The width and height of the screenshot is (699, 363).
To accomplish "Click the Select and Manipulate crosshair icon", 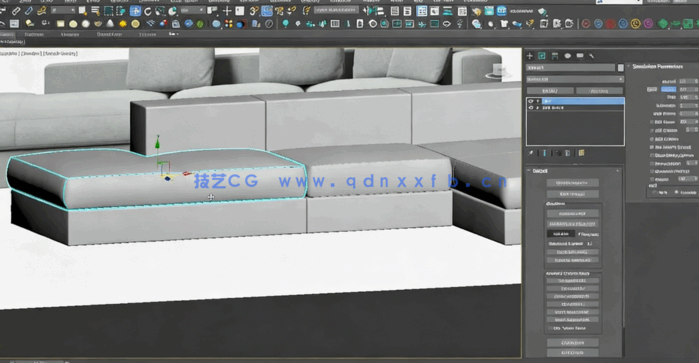I will (x=227, y=11).
